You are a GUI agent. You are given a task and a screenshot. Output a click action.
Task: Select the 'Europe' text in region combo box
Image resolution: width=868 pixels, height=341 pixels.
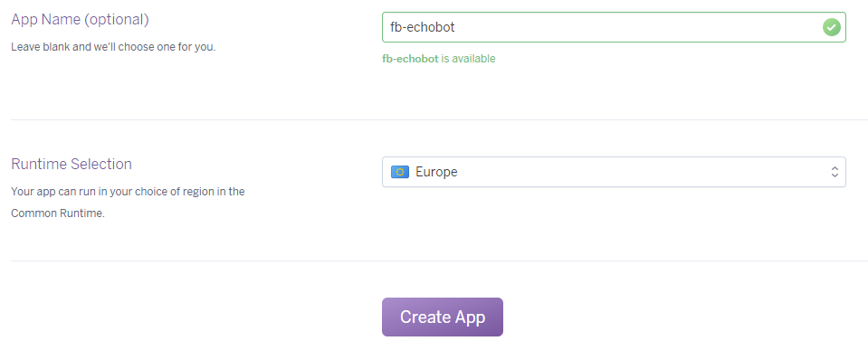[x=436, y=172]
